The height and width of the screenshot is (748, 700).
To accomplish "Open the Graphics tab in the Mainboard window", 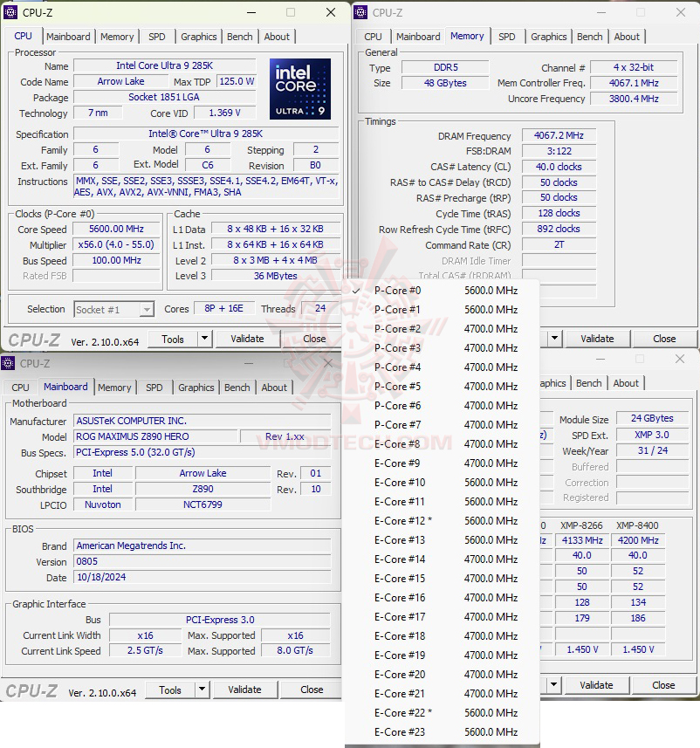I will coord(196,388).
